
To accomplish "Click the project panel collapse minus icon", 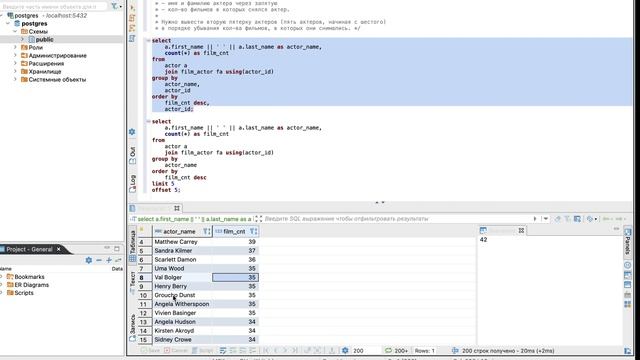I will 99,260.
